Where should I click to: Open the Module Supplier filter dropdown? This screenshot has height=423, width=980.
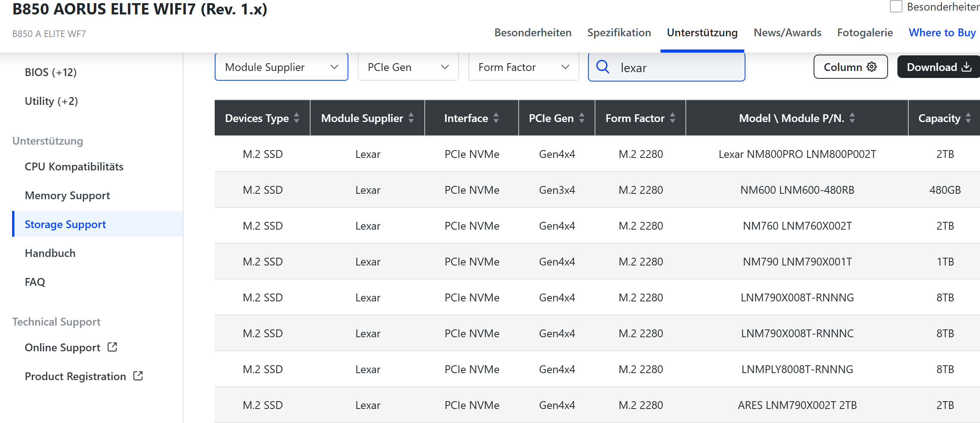click(281, 67)
